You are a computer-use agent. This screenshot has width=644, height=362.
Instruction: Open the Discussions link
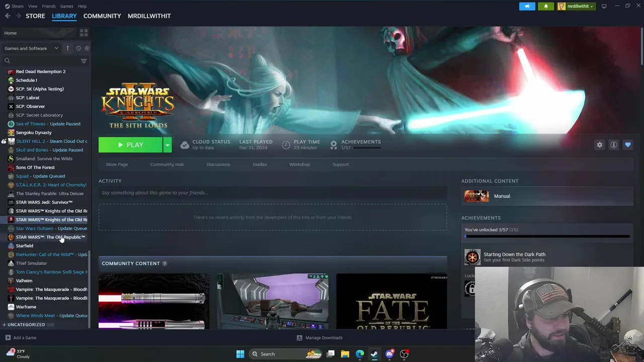click(x=218, y=164)
